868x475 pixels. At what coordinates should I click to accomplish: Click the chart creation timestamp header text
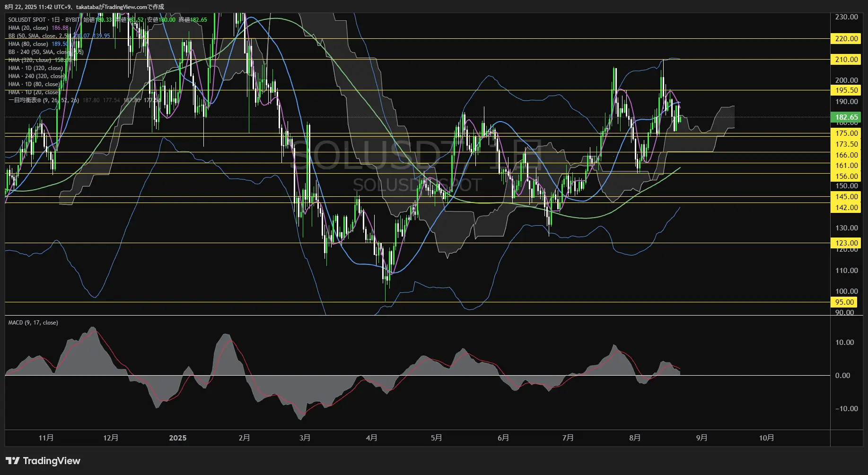coord(85,7)
